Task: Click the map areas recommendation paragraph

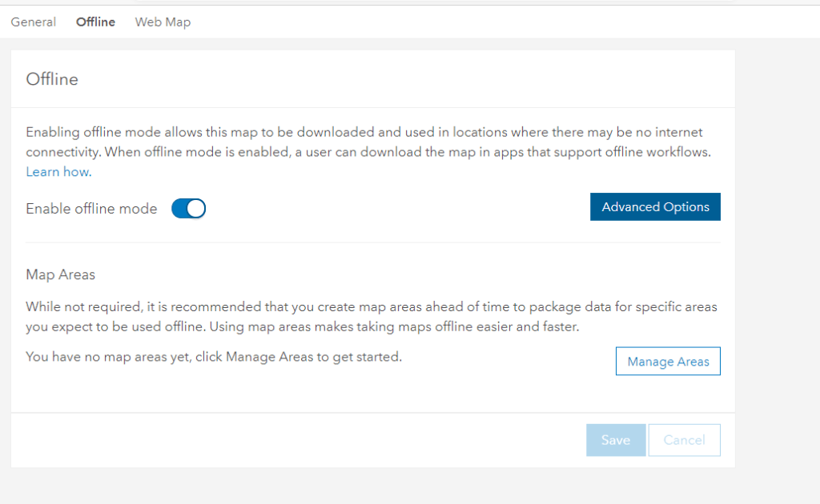Action: [x=371, y=317]
